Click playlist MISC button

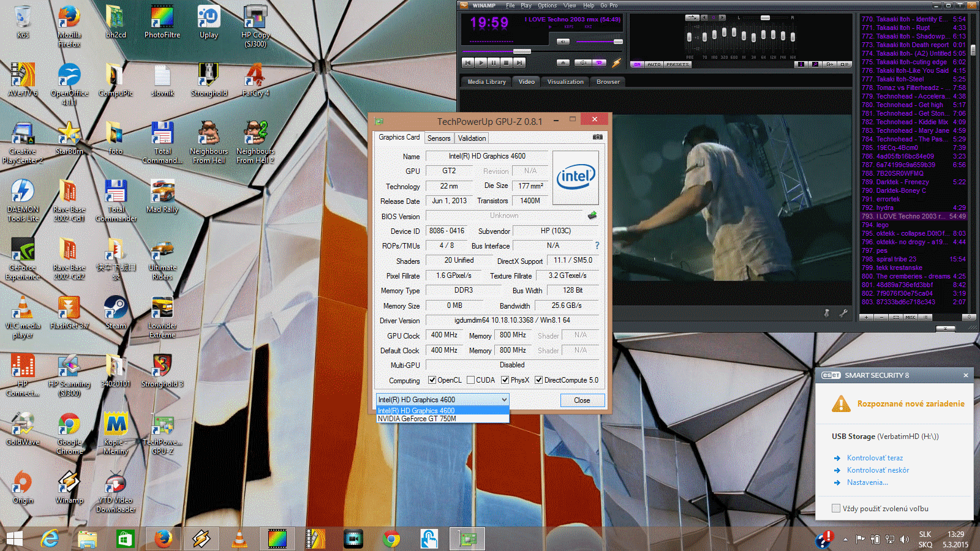click(x=910, y=317)
